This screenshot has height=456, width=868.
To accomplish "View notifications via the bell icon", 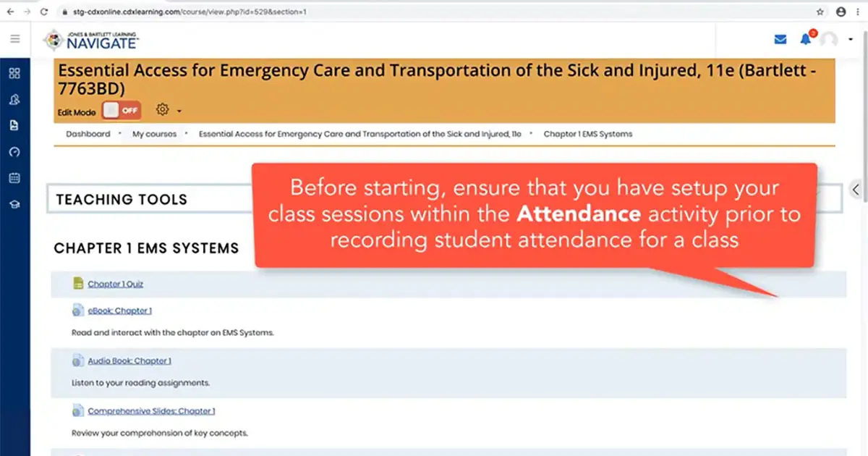I will [805, 40].
